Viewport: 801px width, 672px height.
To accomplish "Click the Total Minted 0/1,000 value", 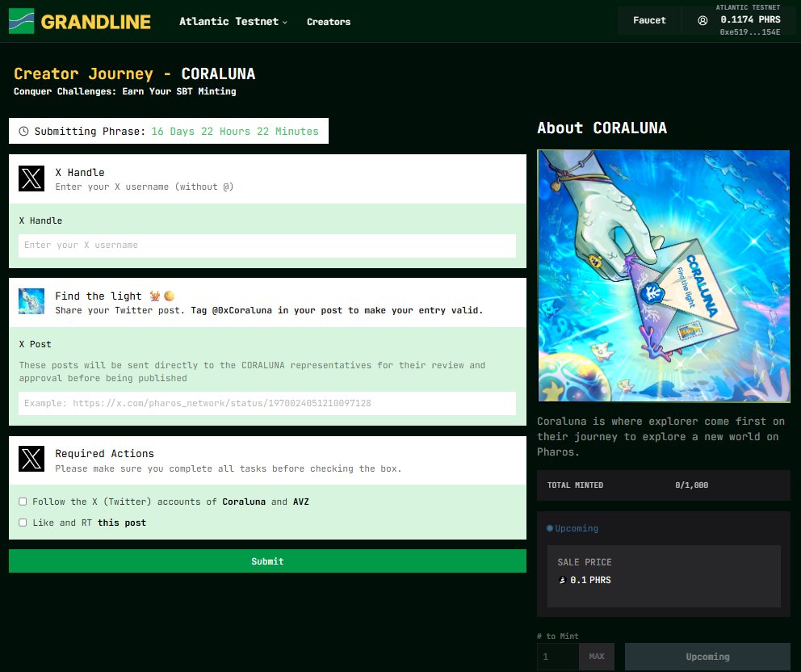I will (692, 485).
